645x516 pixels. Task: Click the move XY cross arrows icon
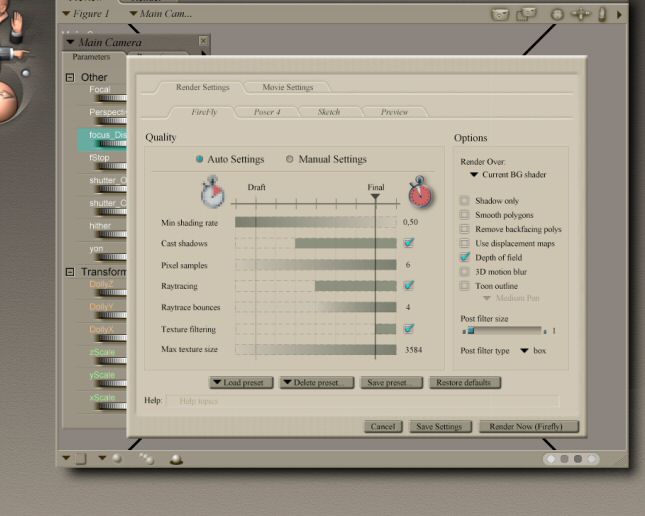coord(580,15)
